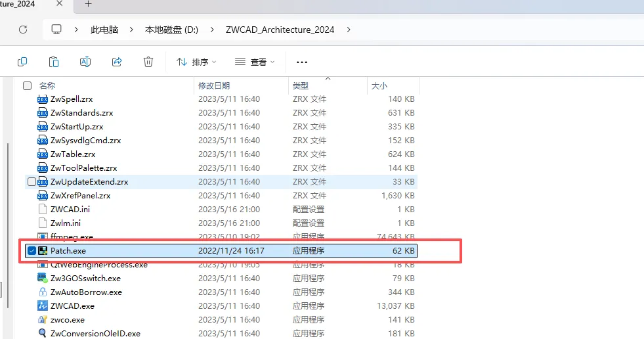The image size is (644, 339).
Task: Select the Zwlm.ini file name
Action: point(66,223)
